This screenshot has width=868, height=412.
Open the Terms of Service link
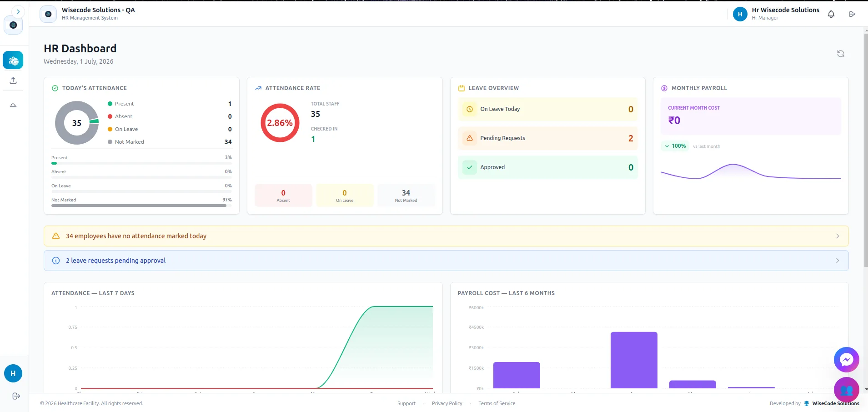click(x=497, y=403)
